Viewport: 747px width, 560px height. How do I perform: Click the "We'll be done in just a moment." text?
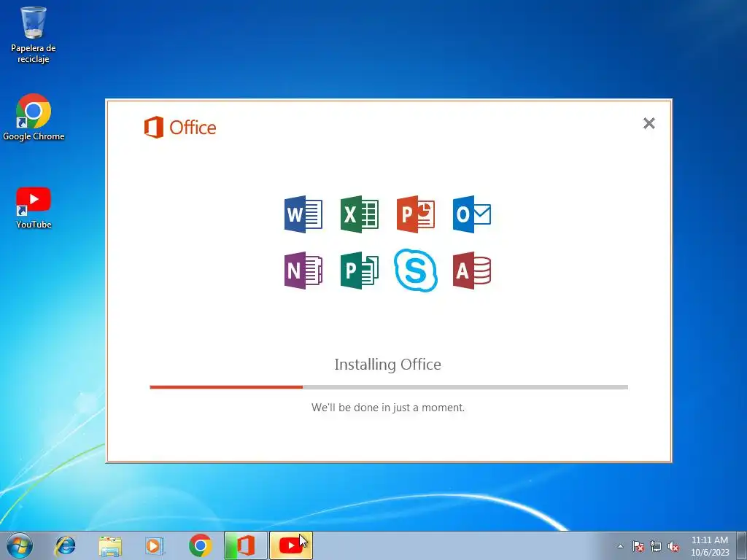pos(388,408)
